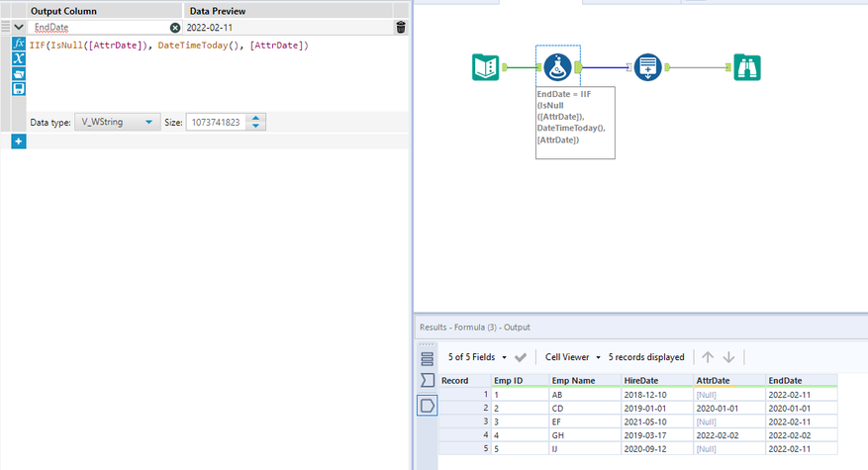Select the Formula tool on canvas
This screenshot has height=470, width=868.
pos(557,67)
